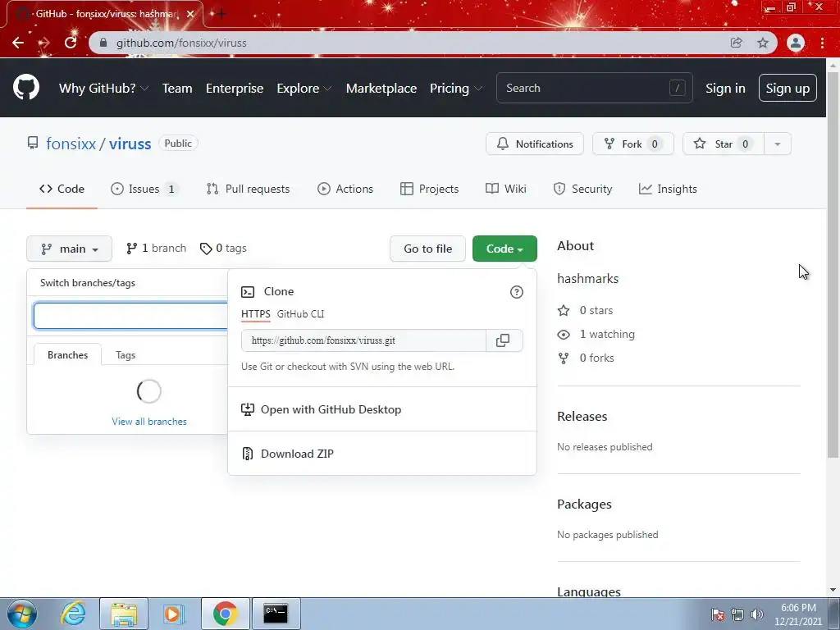Screen dimensions: 840x630
Task: Click the Chrome address bar URL
Action: (181, 43)
